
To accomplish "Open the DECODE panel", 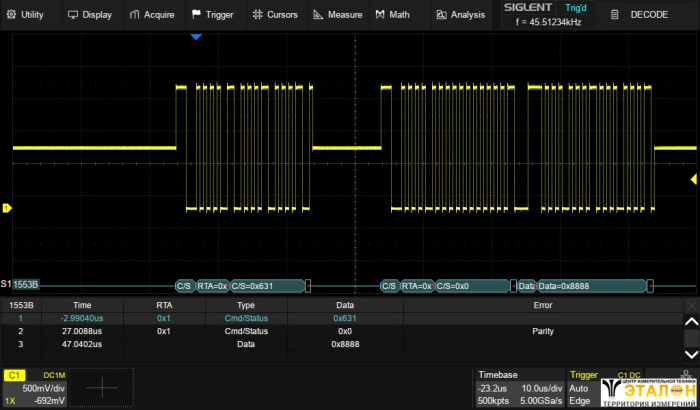I will point(647,15).
